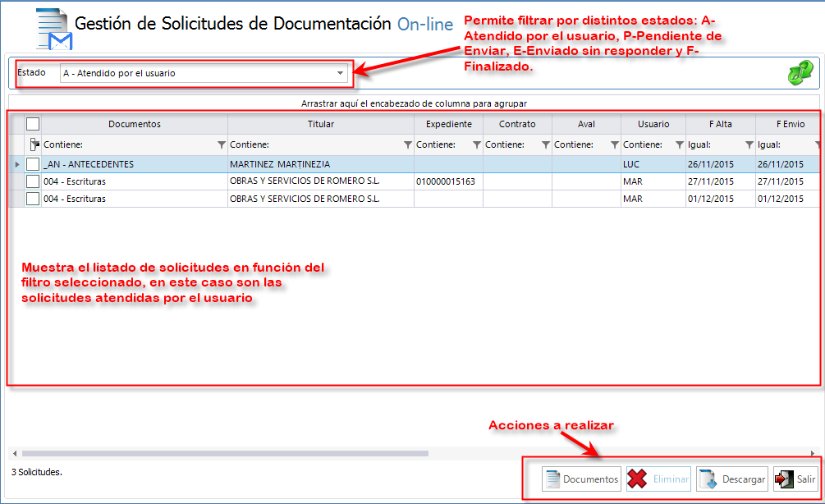Open the Contrato column filter funnel
Screen dimensions: 825x504
(x=546, y=144)
